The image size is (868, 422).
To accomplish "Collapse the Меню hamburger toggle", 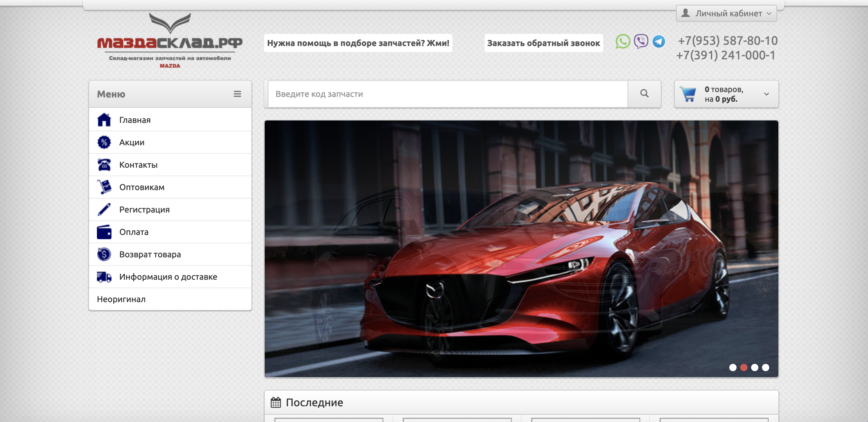I will pyautogui.click(x=237, y=94).
